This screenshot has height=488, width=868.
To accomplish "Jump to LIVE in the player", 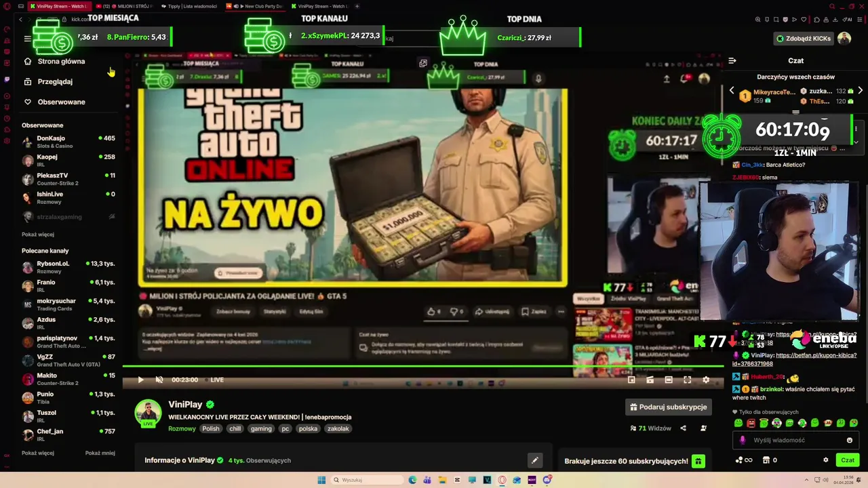I will point(217,380).
